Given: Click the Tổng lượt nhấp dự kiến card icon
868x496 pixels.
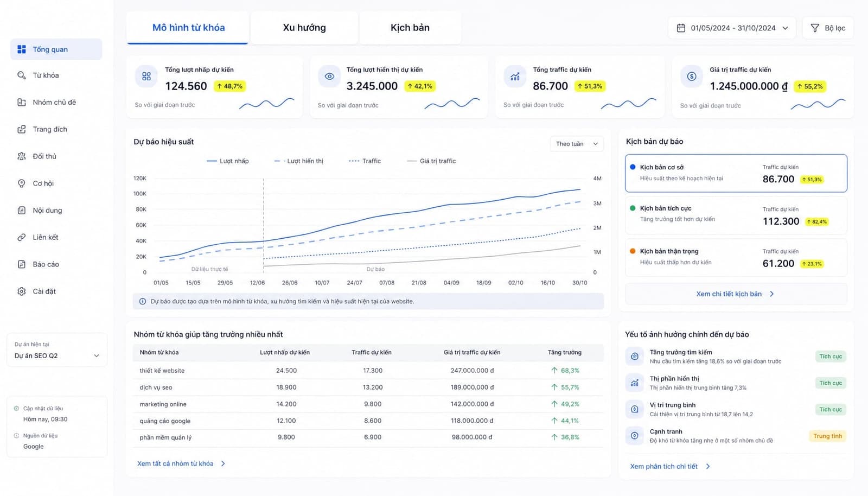Looking at the screenshot, I should coord(146,77).
